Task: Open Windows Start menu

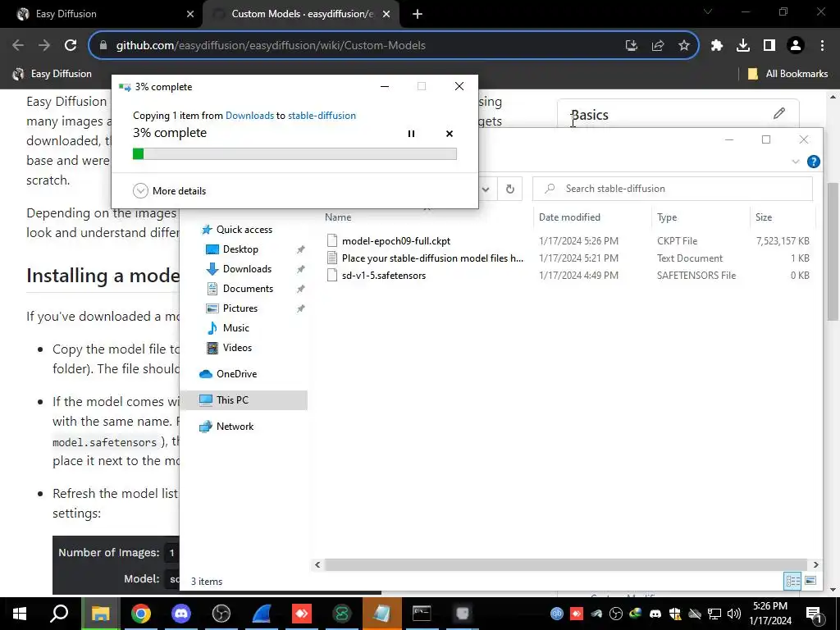Action: tap(20, 614)
